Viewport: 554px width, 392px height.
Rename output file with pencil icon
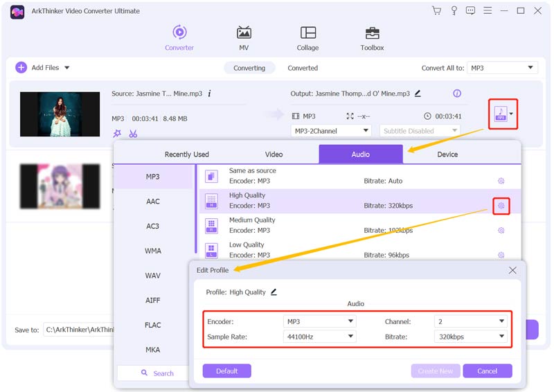click(x=418, y=93)
